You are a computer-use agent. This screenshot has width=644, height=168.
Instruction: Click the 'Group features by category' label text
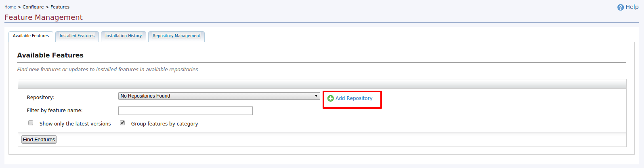164,124
